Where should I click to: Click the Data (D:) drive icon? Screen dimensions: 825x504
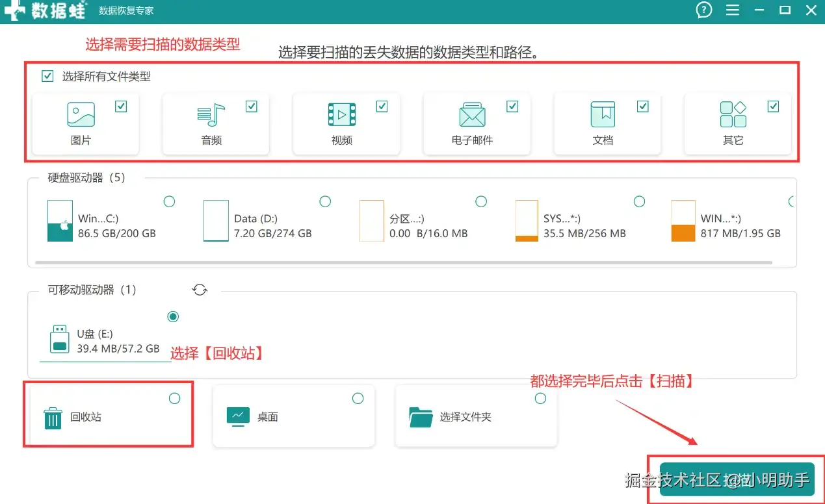click(216, 221)
